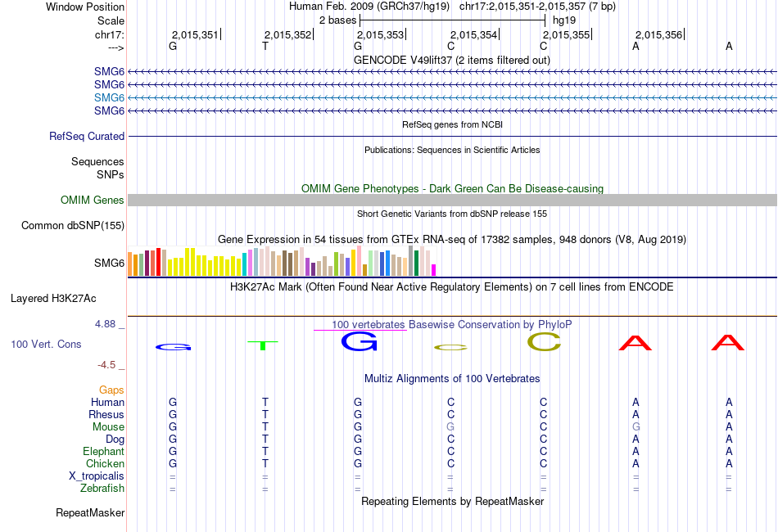778x532 pixels.
Task: Click the RepeatMasker track label
Action: 90,512
